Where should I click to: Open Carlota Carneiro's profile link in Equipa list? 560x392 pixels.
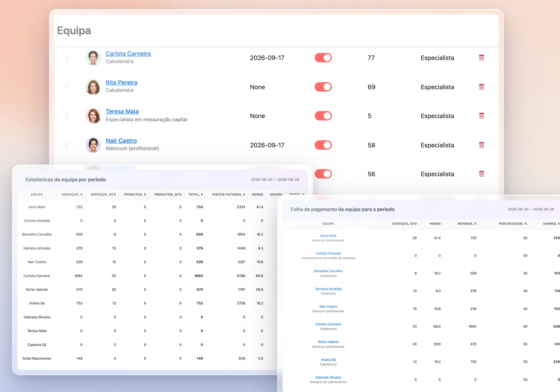(x=128, y=54)
